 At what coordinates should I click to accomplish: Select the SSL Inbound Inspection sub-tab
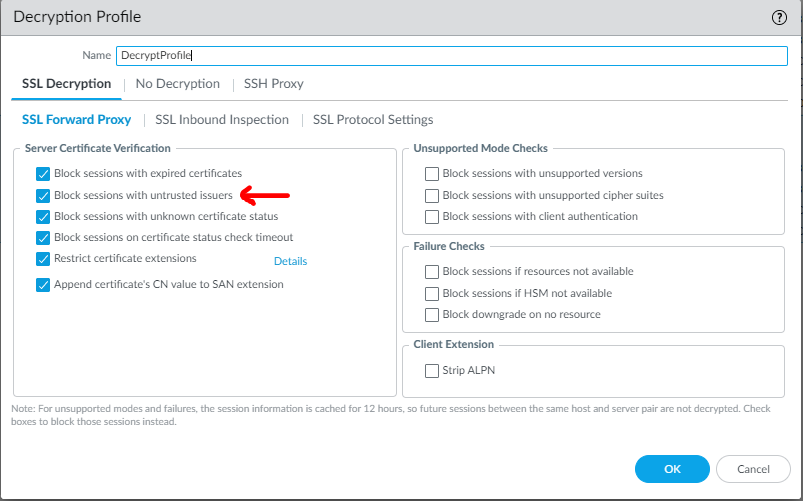[222, 120]
